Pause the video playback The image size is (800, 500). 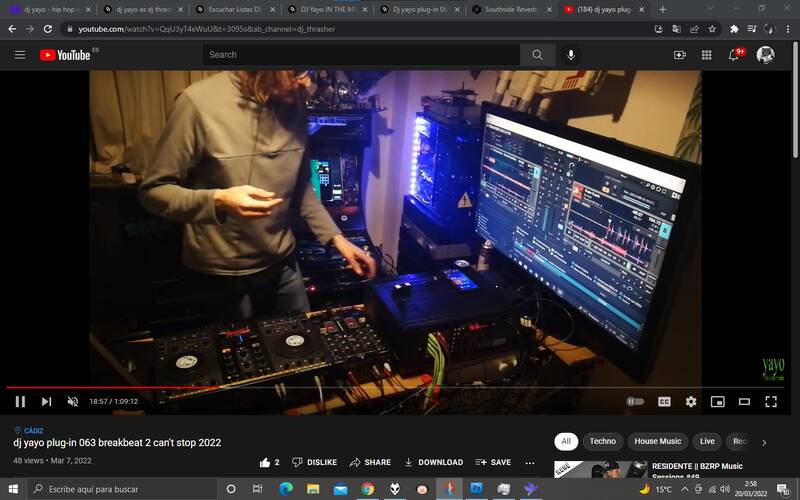20,401
